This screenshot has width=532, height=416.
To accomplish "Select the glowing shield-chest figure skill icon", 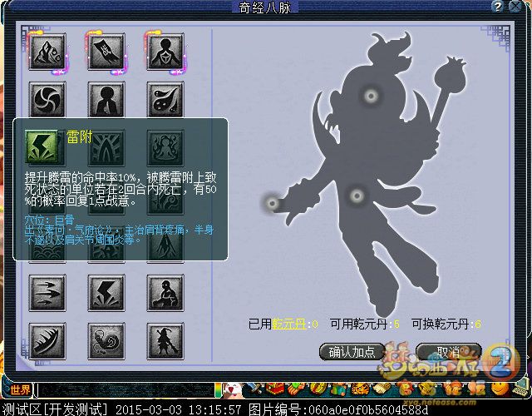I will tap(165, 52).
